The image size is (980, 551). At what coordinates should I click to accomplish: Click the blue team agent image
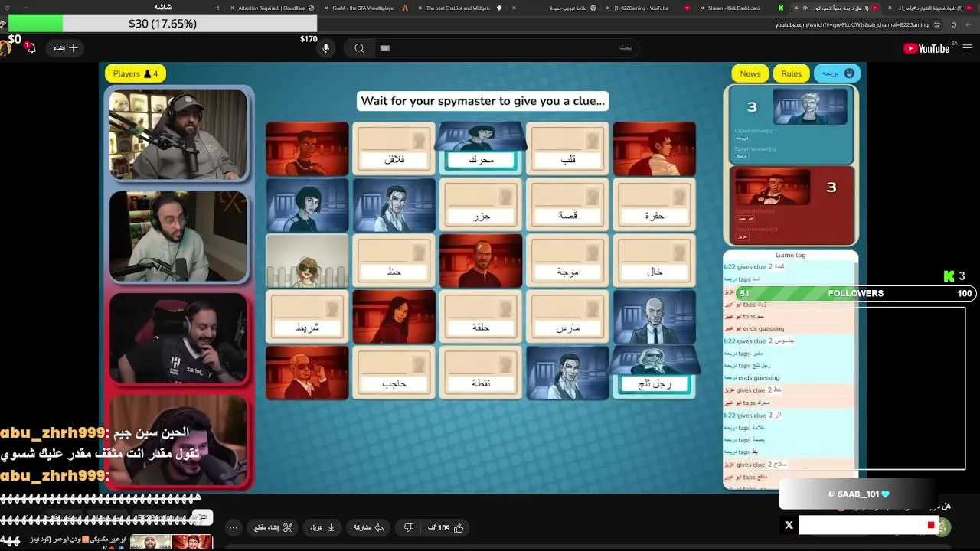810,106
